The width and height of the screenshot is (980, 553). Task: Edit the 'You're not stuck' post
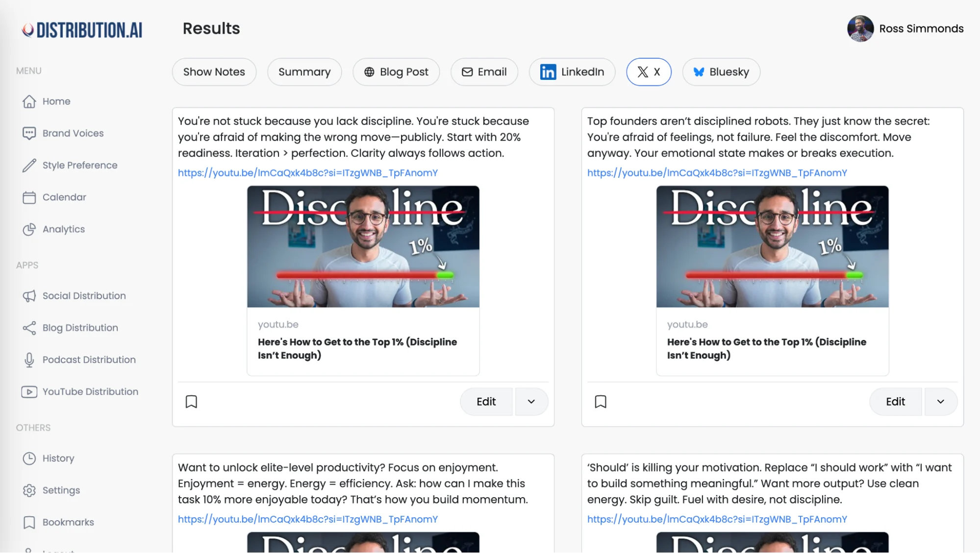pos(486,402)
